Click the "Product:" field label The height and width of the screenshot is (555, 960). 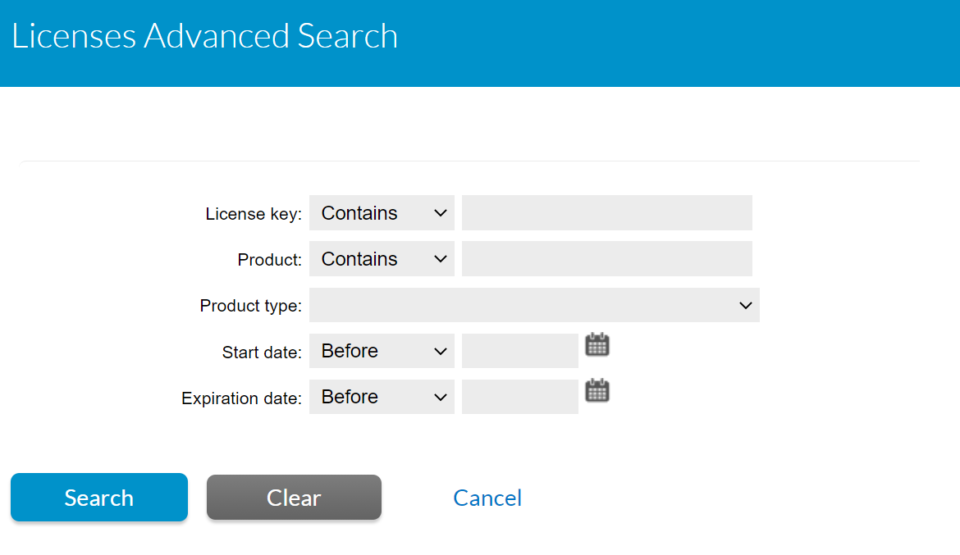pos(269,260)
